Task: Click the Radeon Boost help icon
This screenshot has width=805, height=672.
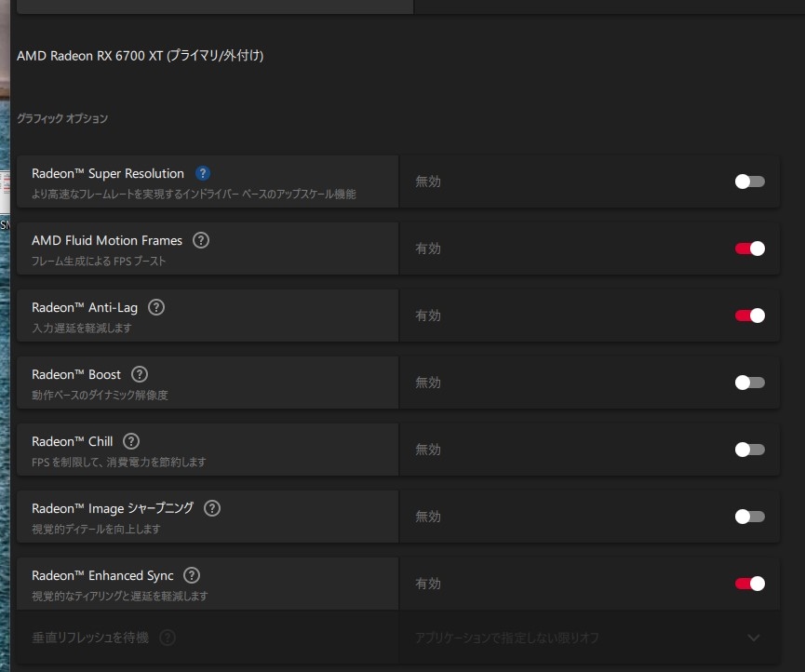Action: click(x=140, y=374)
